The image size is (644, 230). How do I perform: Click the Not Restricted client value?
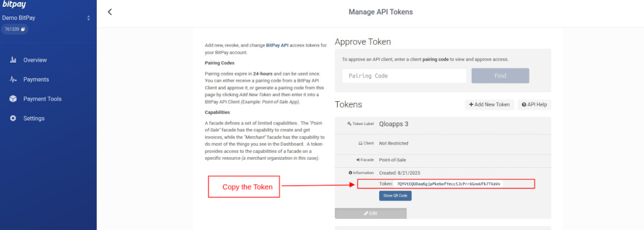click(x=394, y=143)
